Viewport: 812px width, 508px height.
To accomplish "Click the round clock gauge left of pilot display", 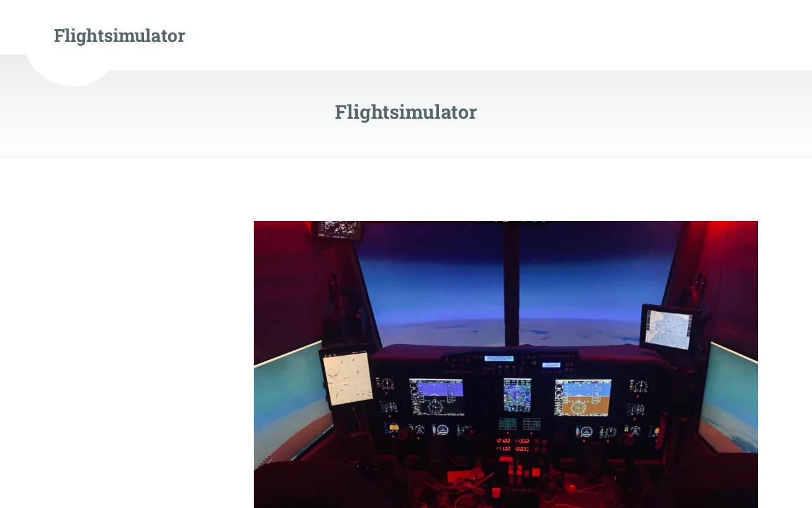I will 388,384.
